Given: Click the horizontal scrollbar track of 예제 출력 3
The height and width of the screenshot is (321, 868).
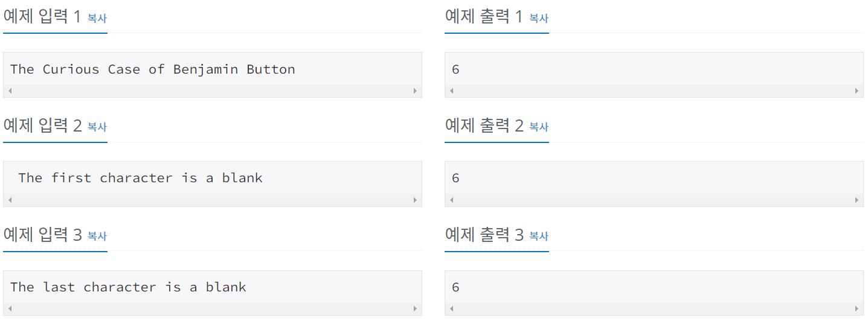Looking at the screenshot, I should click(654, 308).
